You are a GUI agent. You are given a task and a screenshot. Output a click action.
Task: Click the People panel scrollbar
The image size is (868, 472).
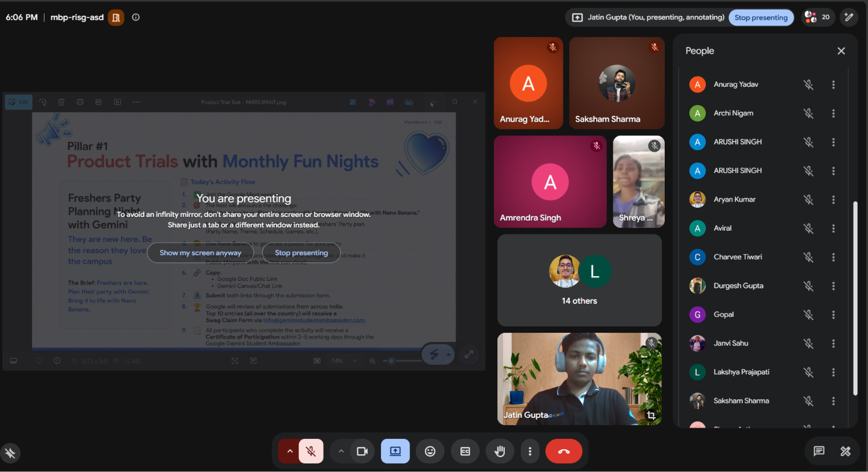855,298
